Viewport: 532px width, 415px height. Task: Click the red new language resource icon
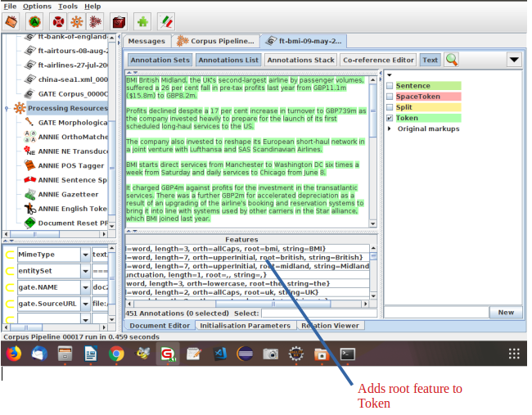coord(58,22)
